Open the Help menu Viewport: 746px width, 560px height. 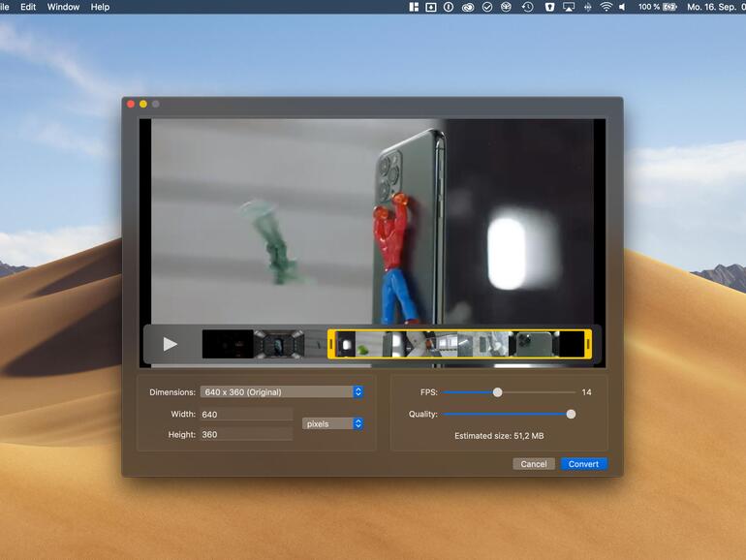tap(100, 7)
